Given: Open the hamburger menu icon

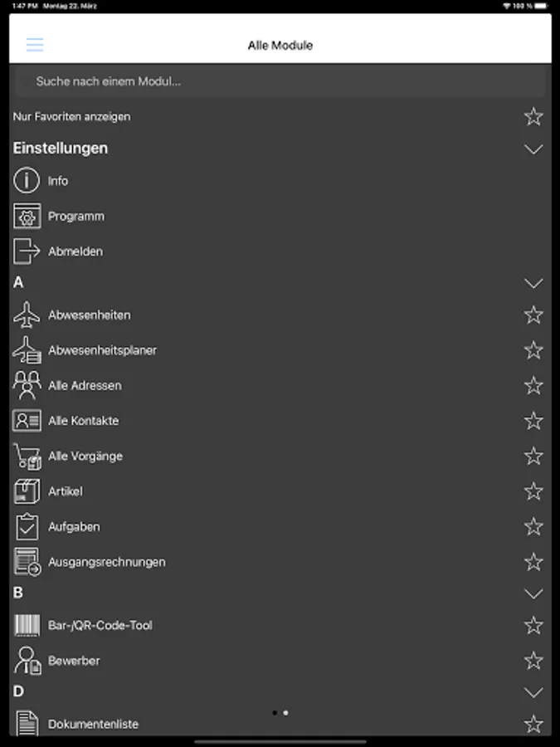Looking at the screenshot, I should (35, 45).
